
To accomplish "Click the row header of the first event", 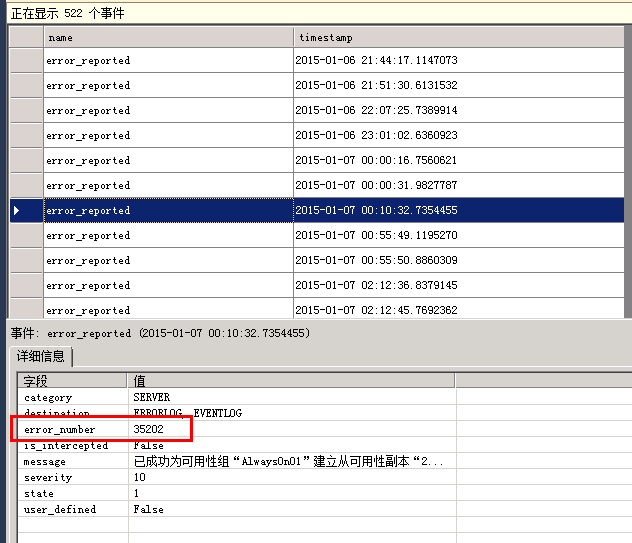I will [26, 61].
